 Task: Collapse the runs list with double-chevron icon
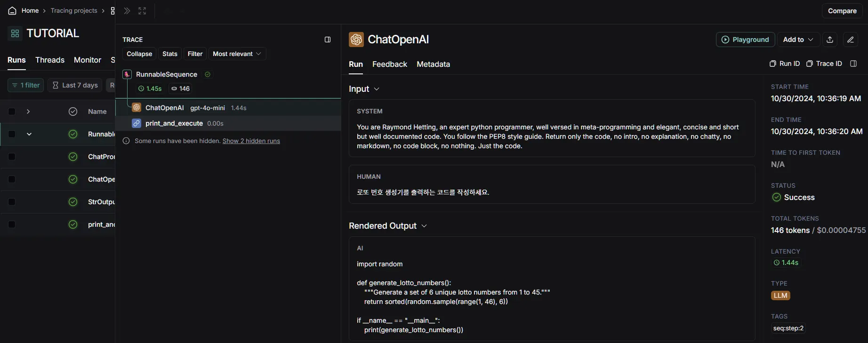click(127, 11)
